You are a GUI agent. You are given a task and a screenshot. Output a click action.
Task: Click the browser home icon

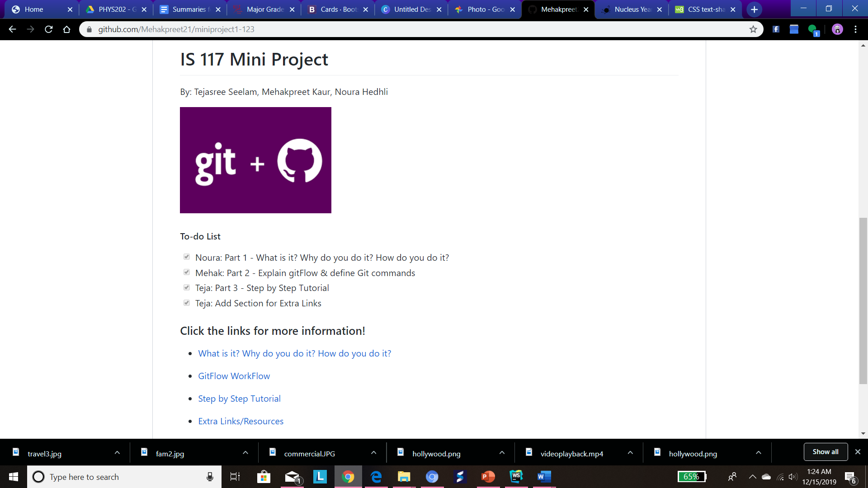point(67,29)
